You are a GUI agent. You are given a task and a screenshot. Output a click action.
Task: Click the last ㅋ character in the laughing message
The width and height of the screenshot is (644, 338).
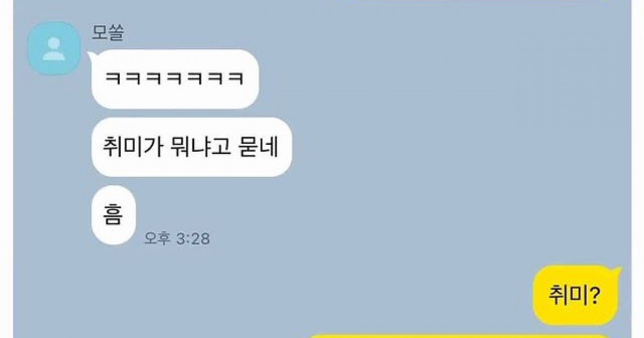(x=236, y=79)
